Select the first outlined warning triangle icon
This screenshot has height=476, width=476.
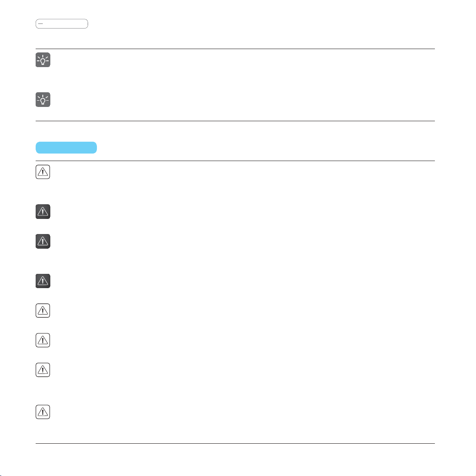coord(43,172)
